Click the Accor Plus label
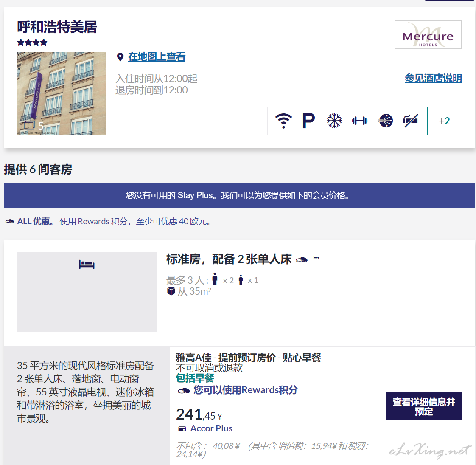Viewport: 476px width, 465px height. (211, 428)
